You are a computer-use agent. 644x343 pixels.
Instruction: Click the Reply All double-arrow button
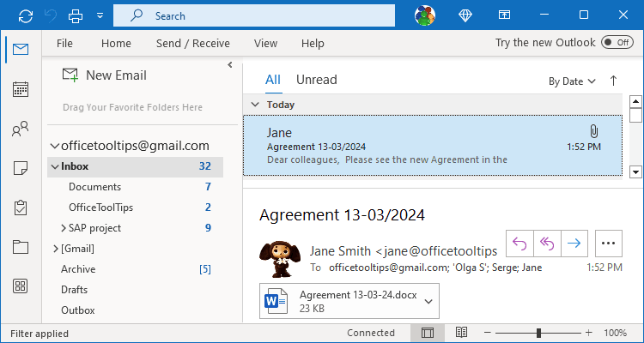tap(547, 244)
